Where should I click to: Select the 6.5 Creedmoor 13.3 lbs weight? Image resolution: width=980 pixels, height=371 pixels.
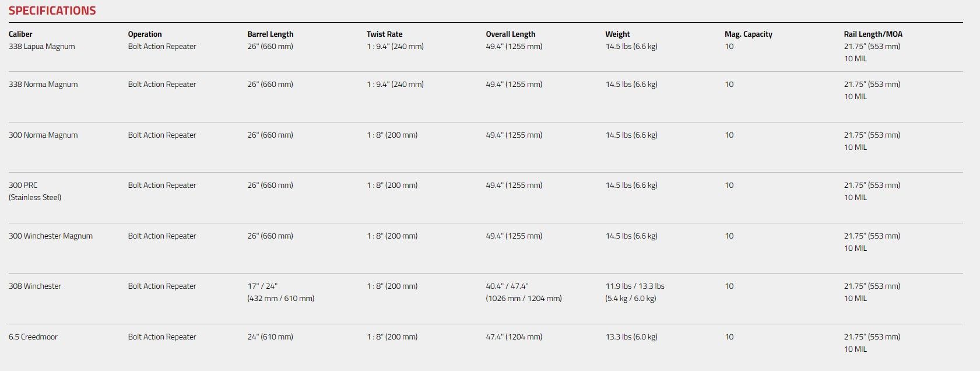[631, 337]
